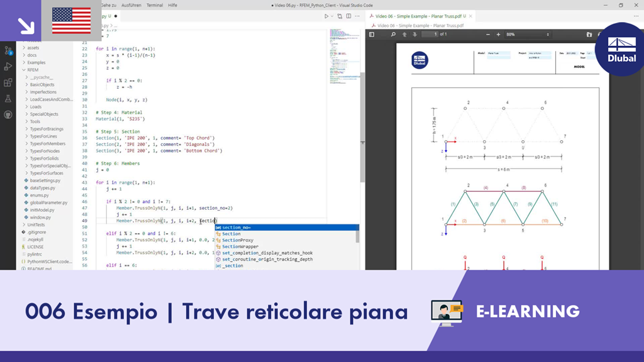The image size is (644, 362).
Task: Open window.py file
Action: point(40,217)
